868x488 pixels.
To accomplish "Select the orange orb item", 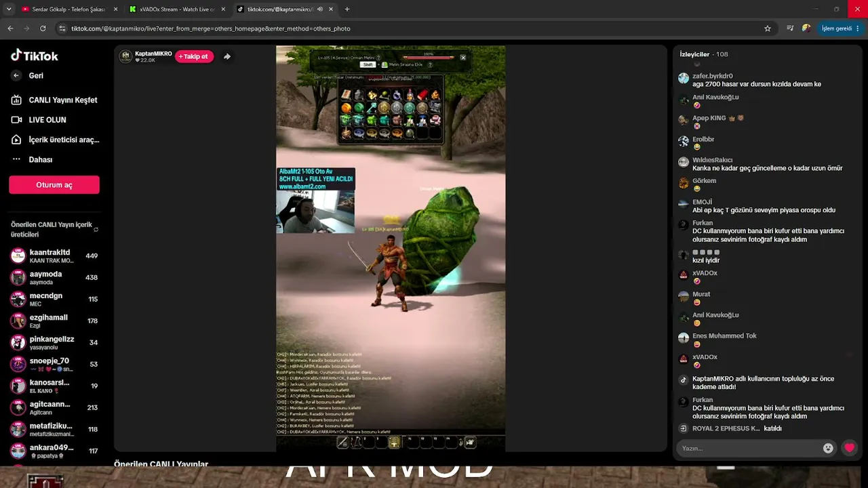I will (346, 108).
